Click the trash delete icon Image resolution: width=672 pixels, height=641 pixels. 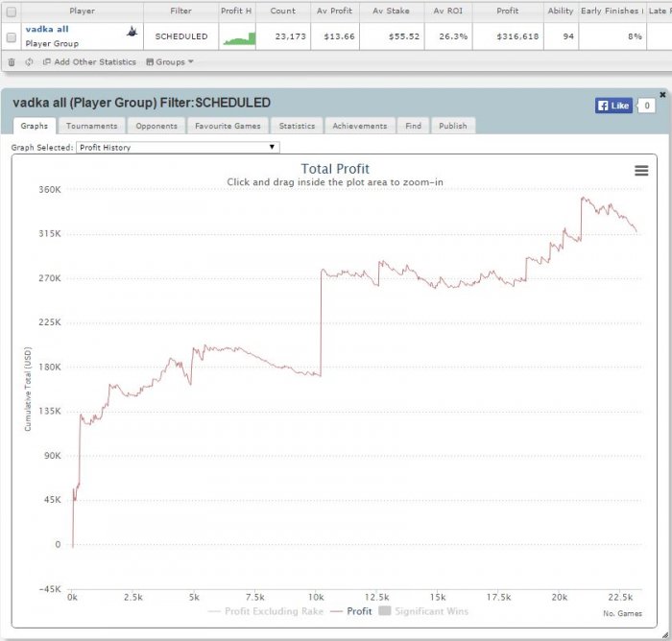[12, 62]
